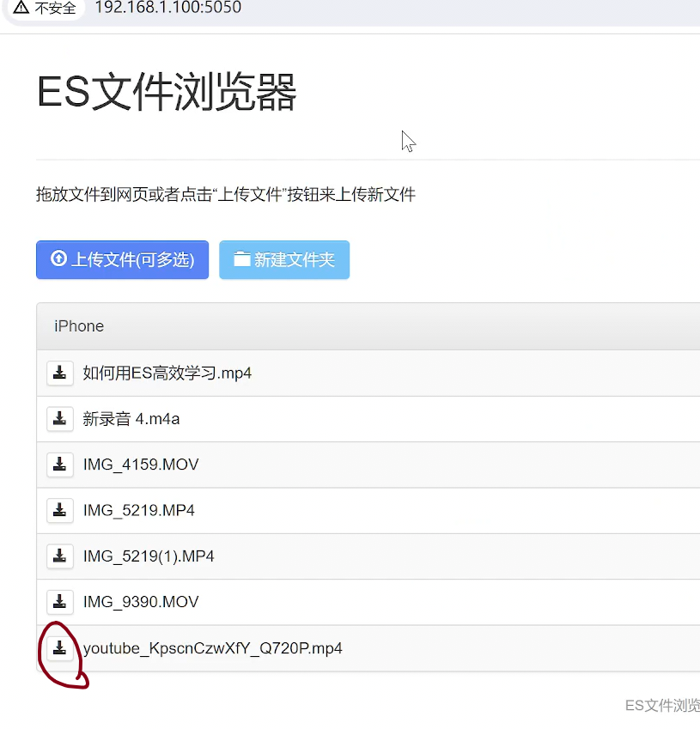Click on the IMG_5219.MP4 file name

click(x=138, y=511)
